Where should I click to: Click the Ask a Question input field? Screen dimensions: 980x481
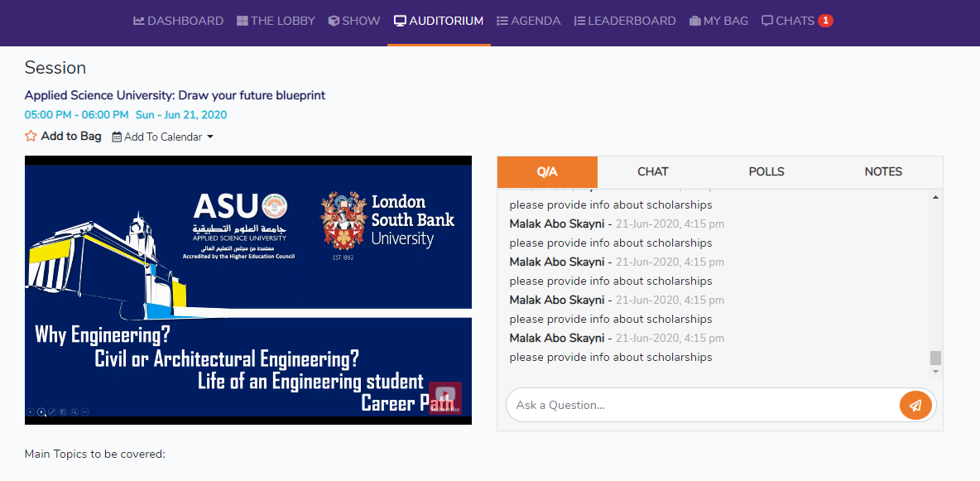coord(703,405)
